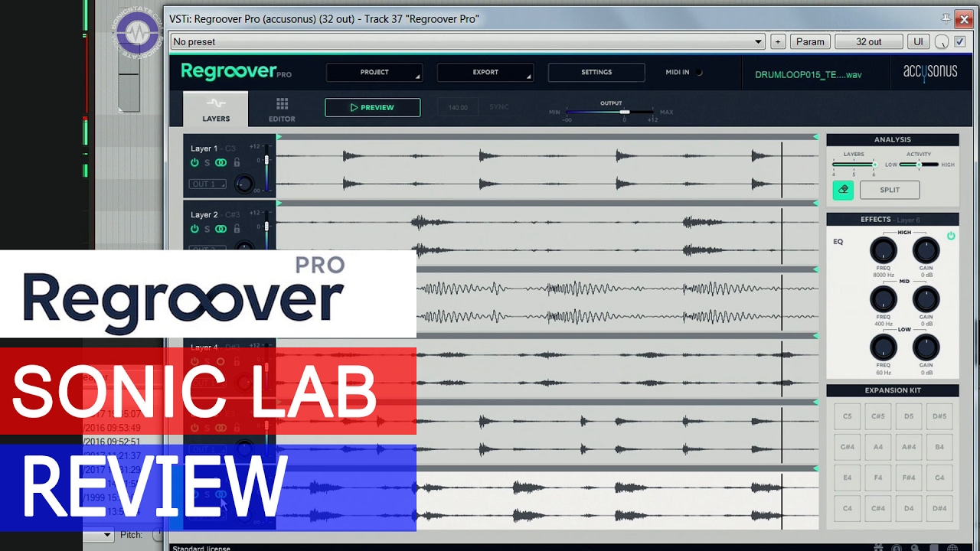Image resolution: width=980 pixels, height=551 pixels.
Task: Click the OUTPUT level slider handle
Action: (x=625, y=112)
